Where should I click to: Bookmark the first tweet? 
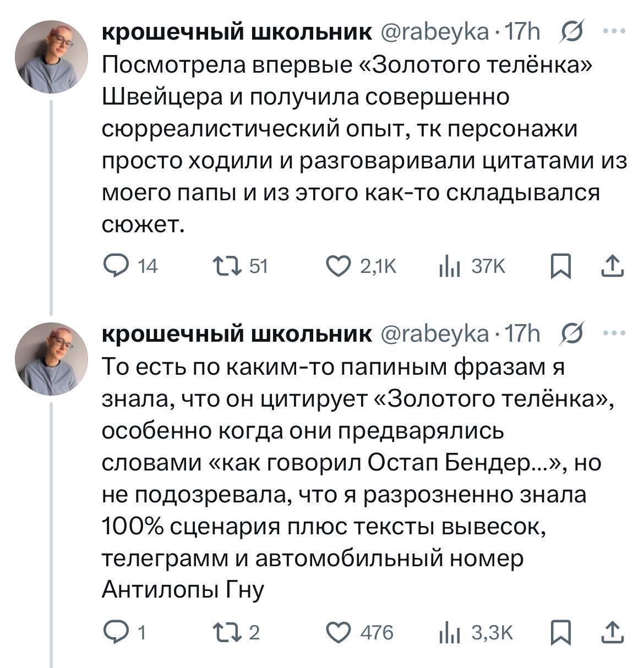pos(560,267)
